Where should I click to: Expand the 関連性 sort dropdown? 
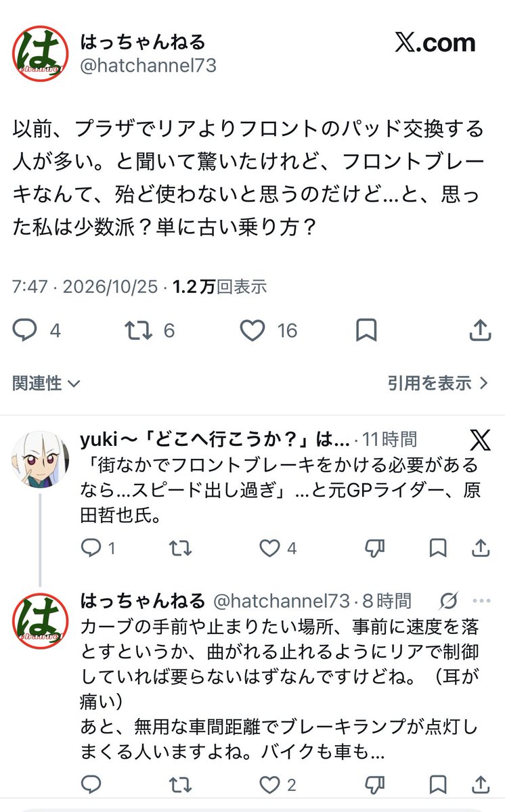point(46,383)
